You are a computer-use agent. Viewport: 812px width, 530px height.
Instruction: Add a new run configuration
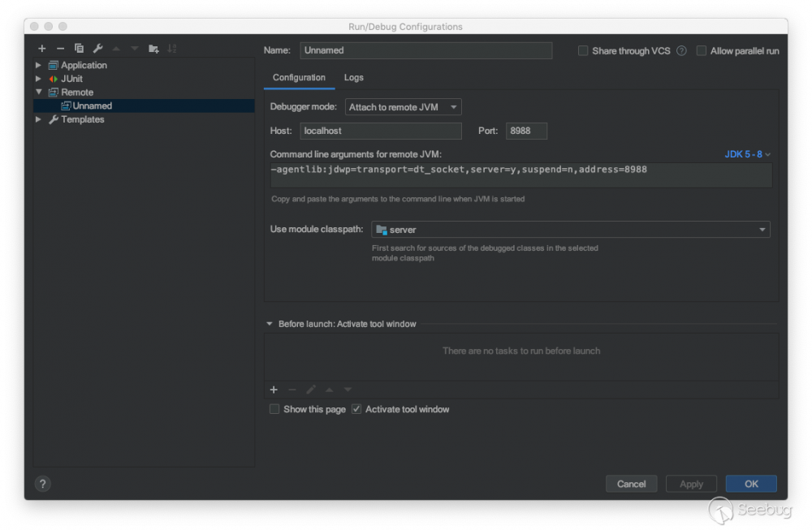click(x=42, y=49)
